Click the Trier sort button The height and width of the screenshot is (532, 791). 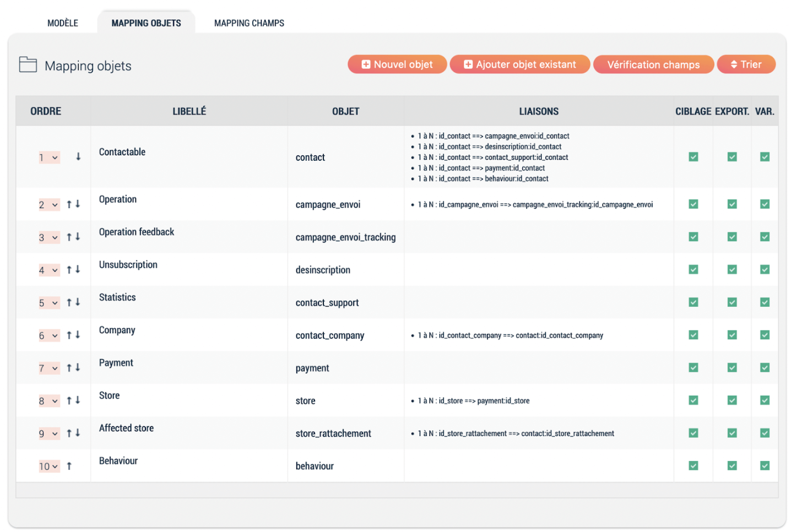click(x=746, y=64)
